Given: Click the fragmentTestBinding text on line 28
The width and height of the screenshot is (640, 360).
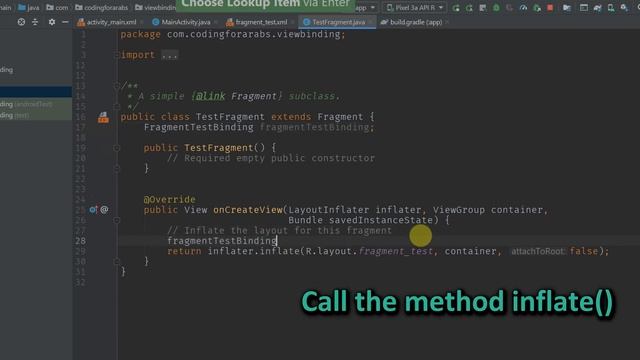Looking at the screenshot, I should pos(222,241).
